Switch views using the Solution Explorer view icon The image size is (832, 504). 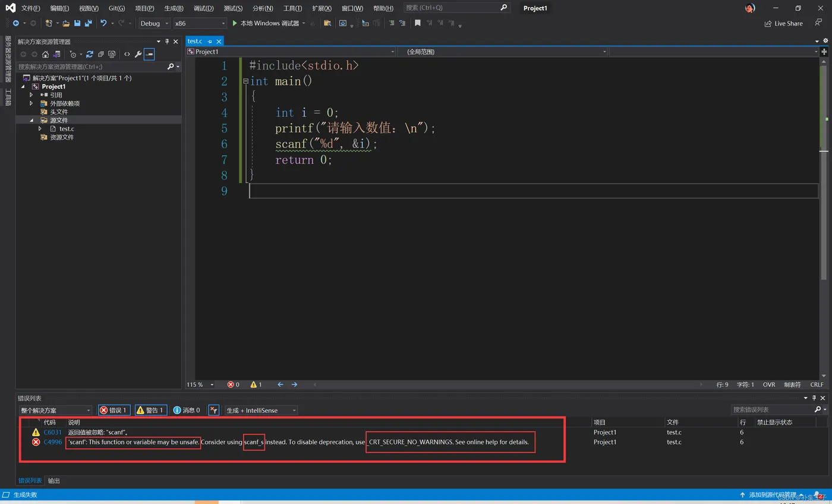click(57, 54)
